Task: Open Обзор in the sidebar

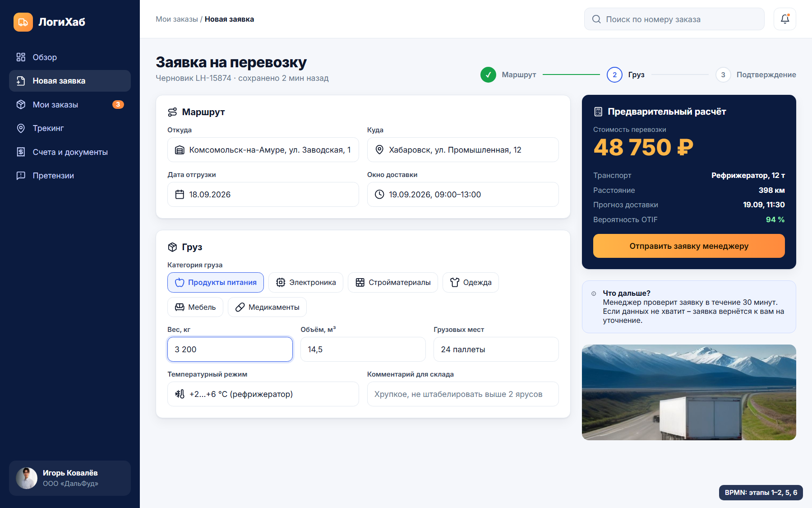Action: [70, 57]
